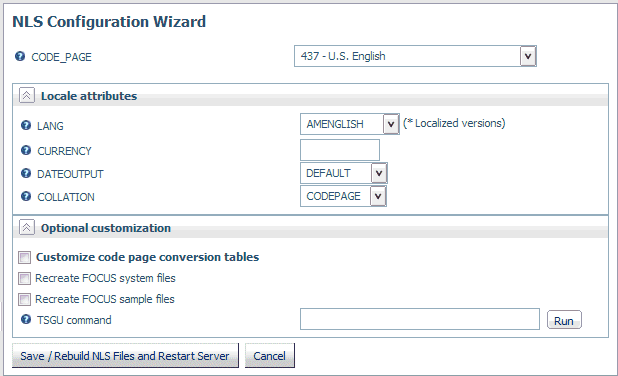618x376 pixels.
Task: Open DATEOUTPUT DEFAULT dropdown
Action: (x=379, y=173)
